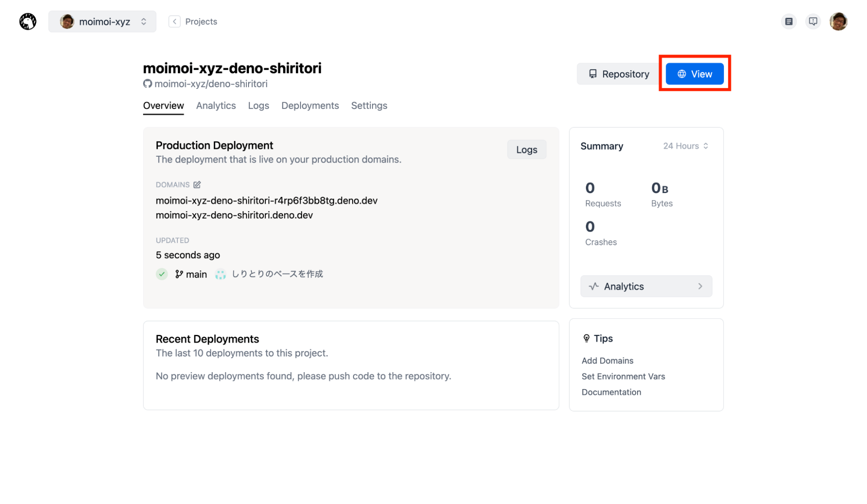Open the Analytics tab
The image size is (867, 504).
tap(216, 105)
